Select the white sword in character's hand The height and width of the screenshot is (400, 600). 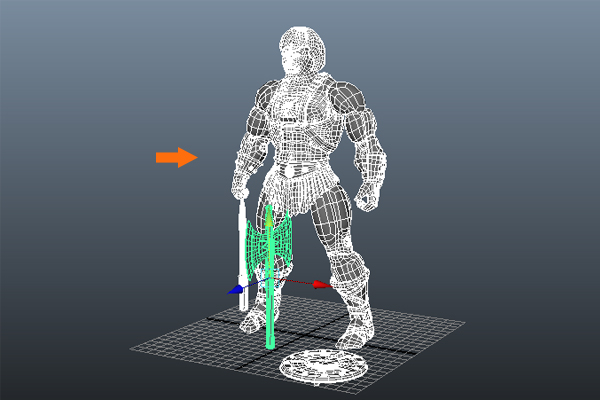tap(243, 253)
